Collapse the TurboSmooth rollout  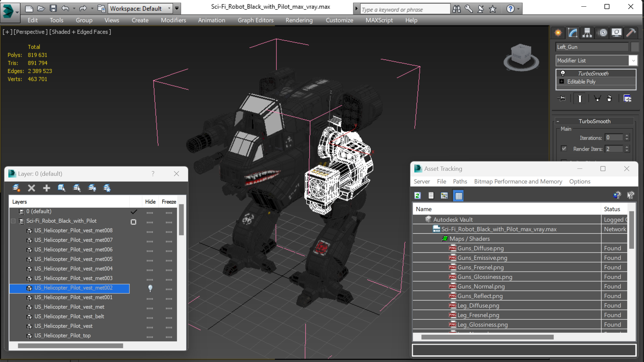click(558, 121)
